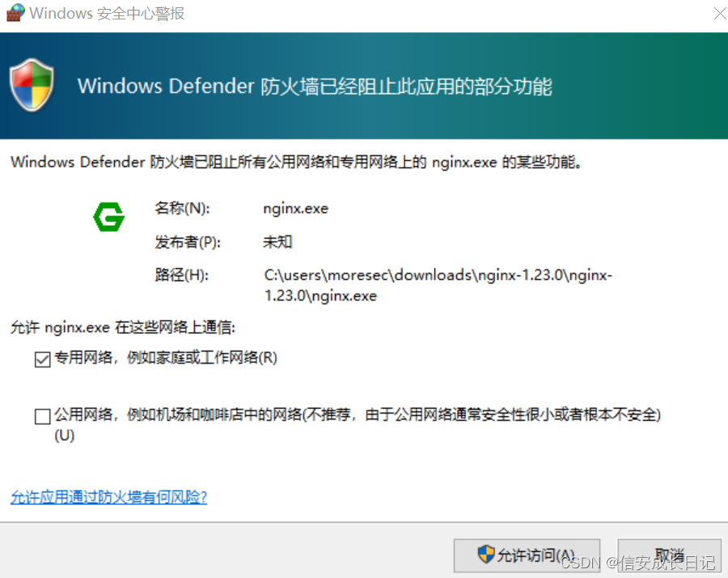Open the firewall risks help link
Screen dimensions: 728x578
[x=108, y=497]
